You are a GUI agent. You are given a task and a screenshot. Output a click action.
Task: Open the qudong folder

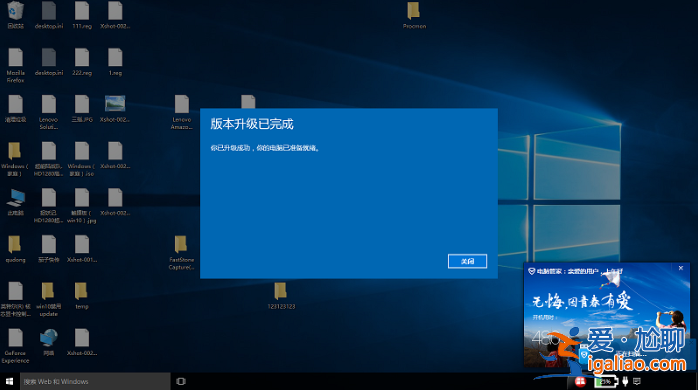[x=15, y=244]
